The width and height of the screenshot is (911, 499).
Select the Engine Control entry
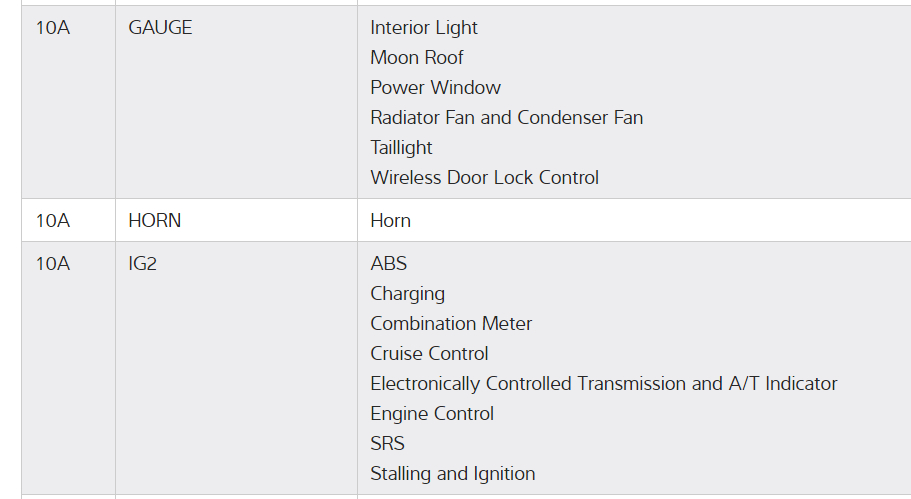[x=432, y=414]
